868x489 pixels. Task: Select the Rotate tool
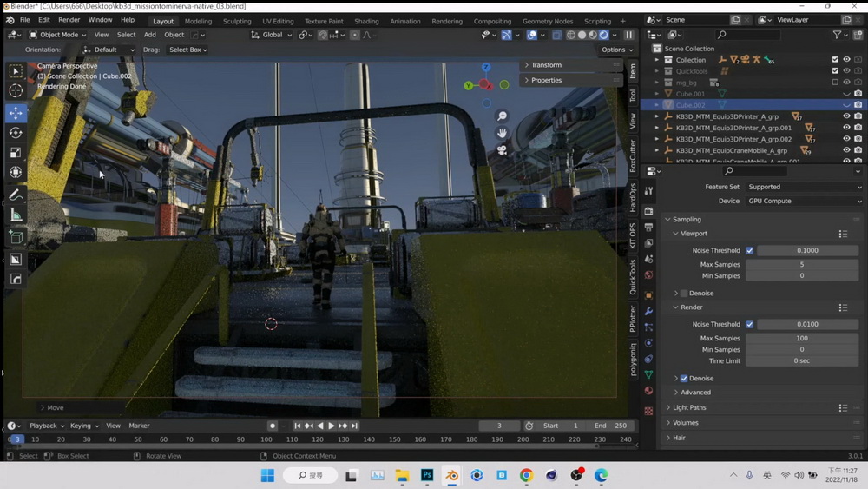(x=16, y=133)
